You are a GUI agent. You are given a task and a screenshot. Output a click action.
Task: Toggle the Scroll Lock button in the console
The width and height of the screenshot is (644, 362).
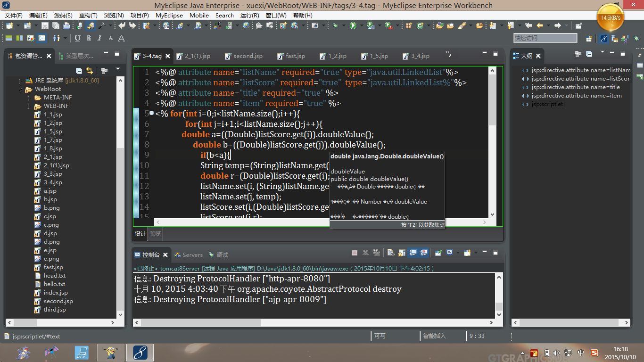[x=401, y=253]
